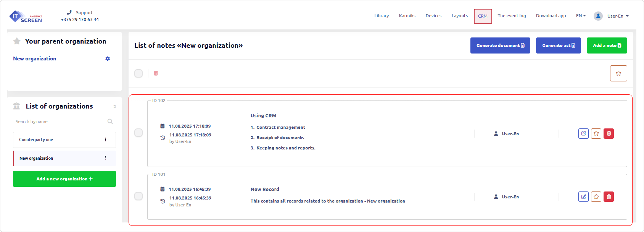This screenshot has width=644, height=232.
Task: Delete the note with ID 101
Action: click(x=609, y=197)
